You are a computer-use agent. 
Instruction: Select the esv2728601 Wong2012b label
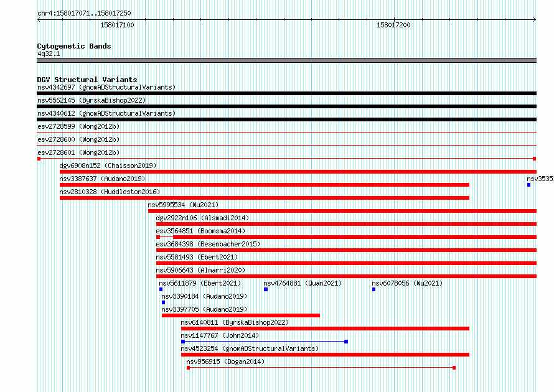pyautogui.click(x=78, y=152)
